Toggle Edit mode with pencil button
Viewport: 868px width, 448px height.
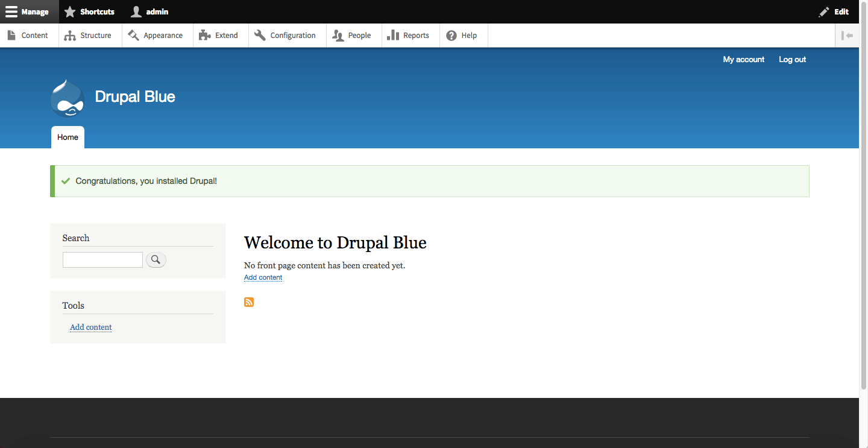[x=834, y=11]
